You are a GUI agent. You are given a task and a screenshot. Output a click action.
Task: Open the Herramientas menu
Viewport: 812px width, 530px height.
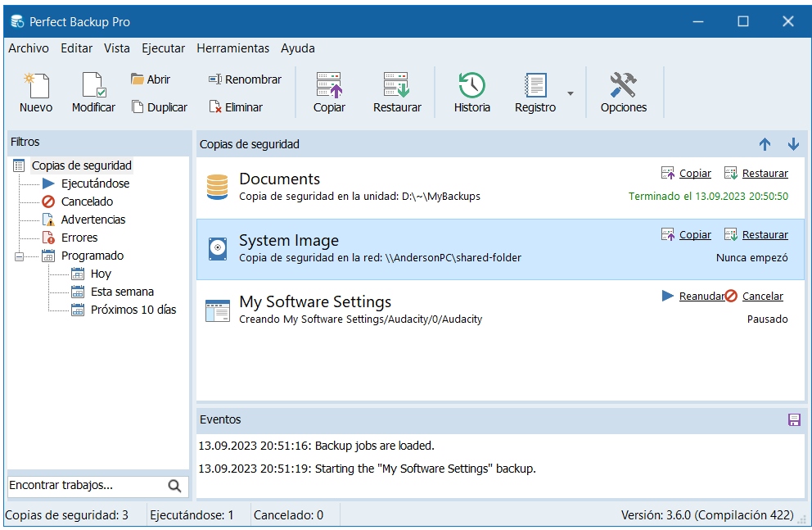(x=232, y=48)
